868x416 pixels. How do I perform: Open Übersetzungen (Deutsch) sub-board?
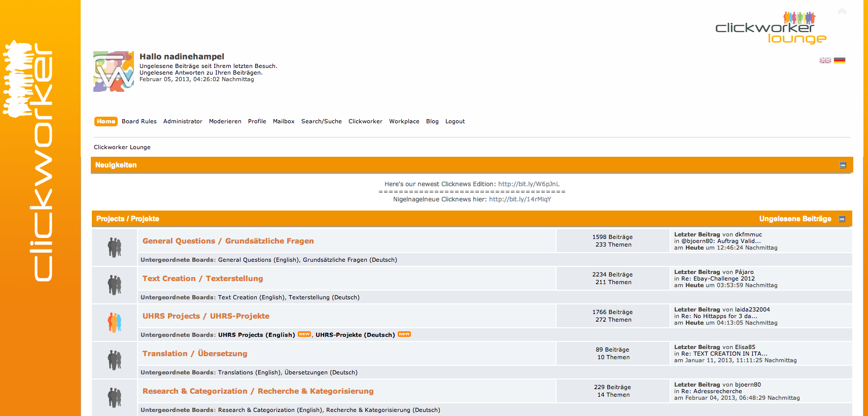[x=321, y=372]
